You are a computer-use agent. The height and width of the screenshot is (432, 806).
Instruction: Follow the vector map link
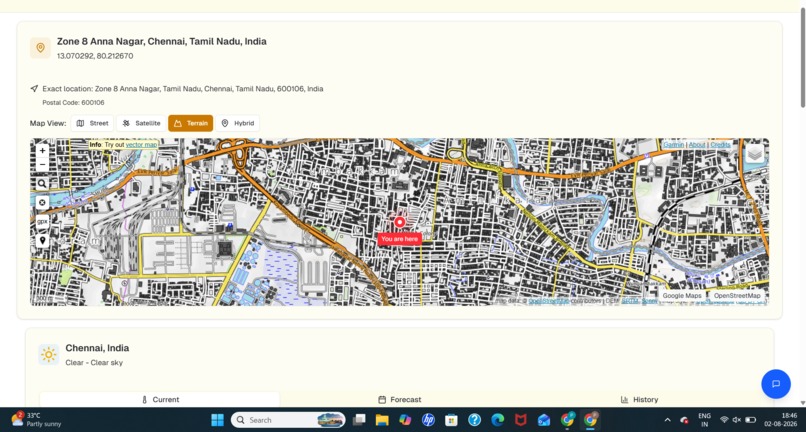click(141, 145)
